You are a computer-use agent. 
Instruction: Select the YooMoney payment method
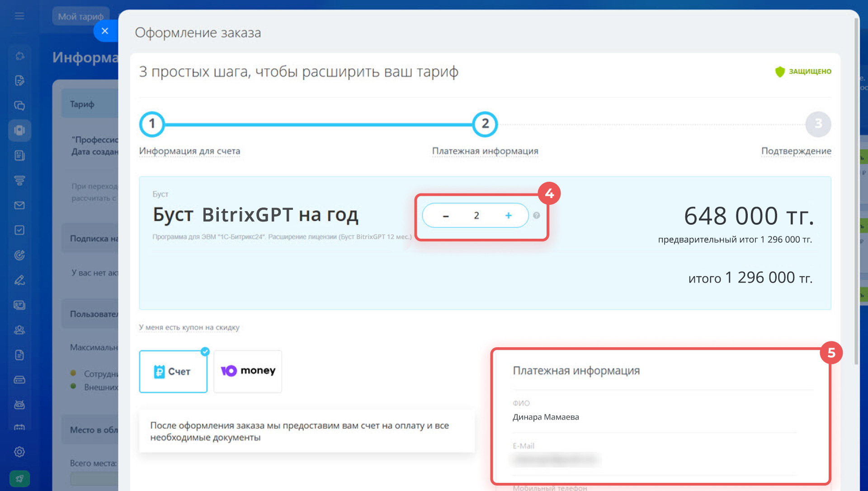point(248,371)
